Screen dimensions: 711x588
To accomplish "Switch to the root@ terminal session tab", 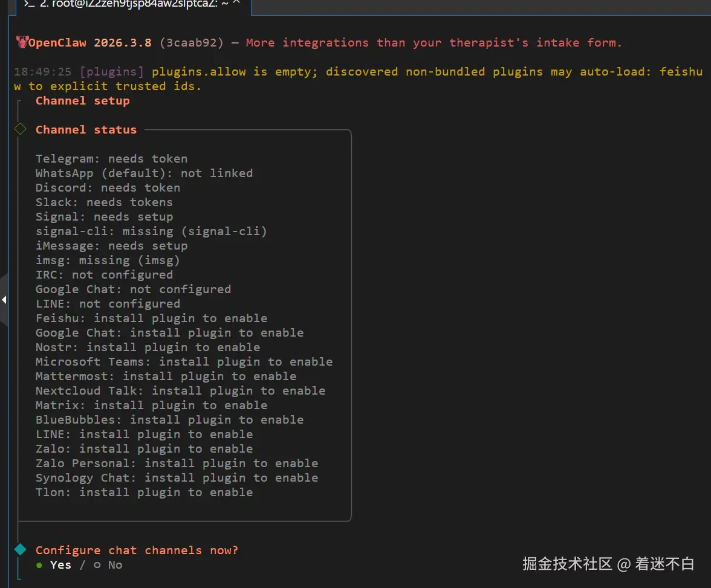I will [x=133, y=4].
